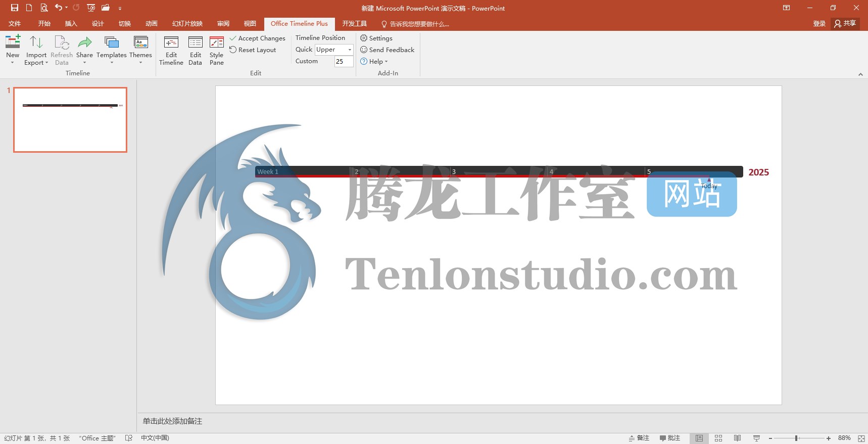Click the 共享 share button

(845, 23)
